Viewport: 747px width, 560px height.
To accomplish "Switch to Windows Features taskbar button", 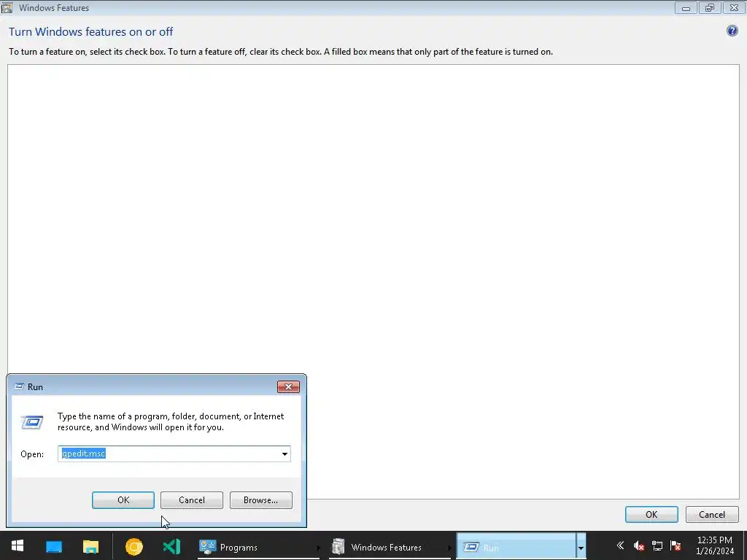I will [390, 547].
